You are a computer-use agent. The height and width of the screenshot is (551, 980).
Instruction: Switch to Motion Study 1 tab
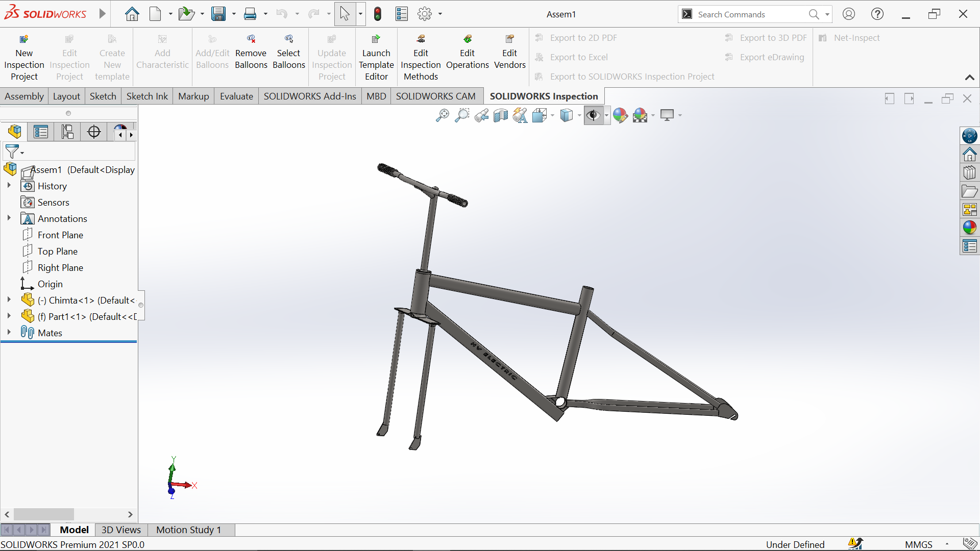(x=188, y=530)
